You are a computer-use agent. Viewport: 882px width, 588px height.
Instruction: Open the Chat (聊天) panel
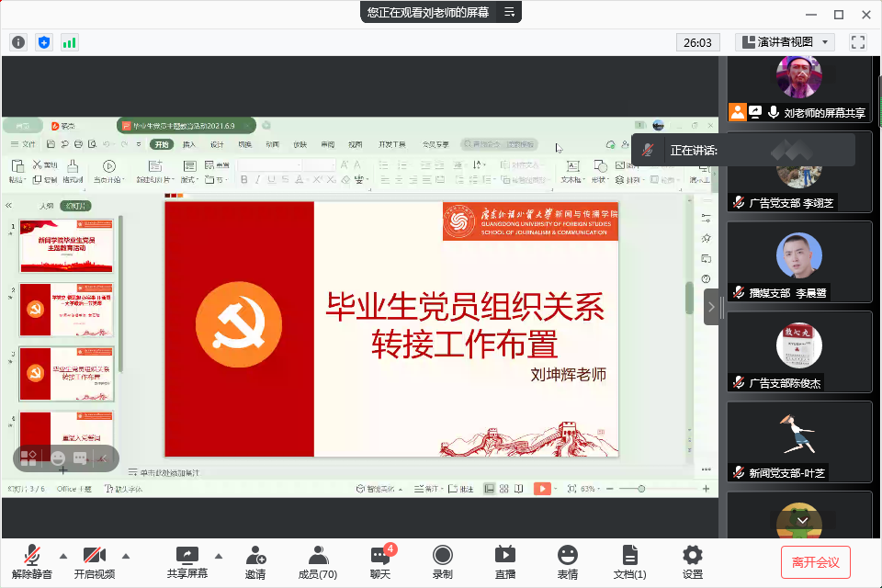coord(380,561)
